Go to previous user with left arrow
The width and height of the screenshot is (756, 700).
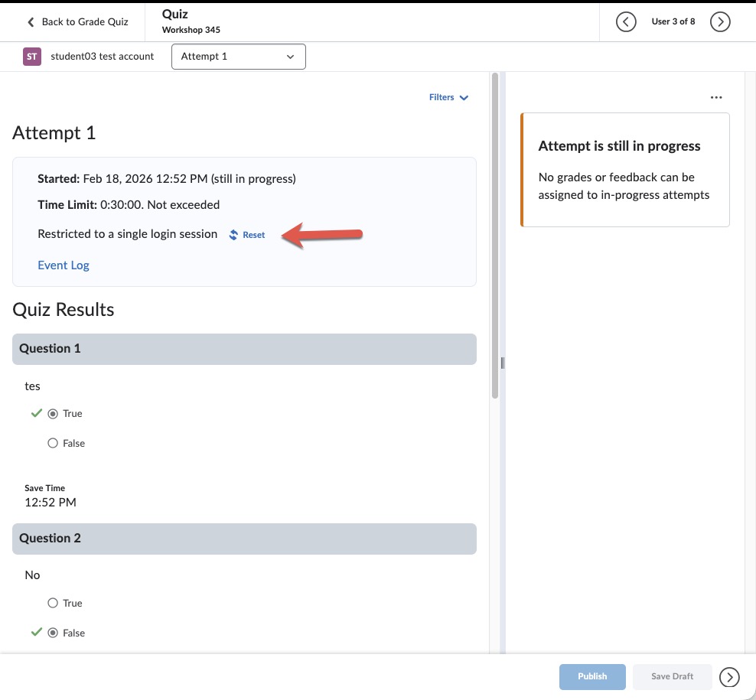(x=626, y=22)
